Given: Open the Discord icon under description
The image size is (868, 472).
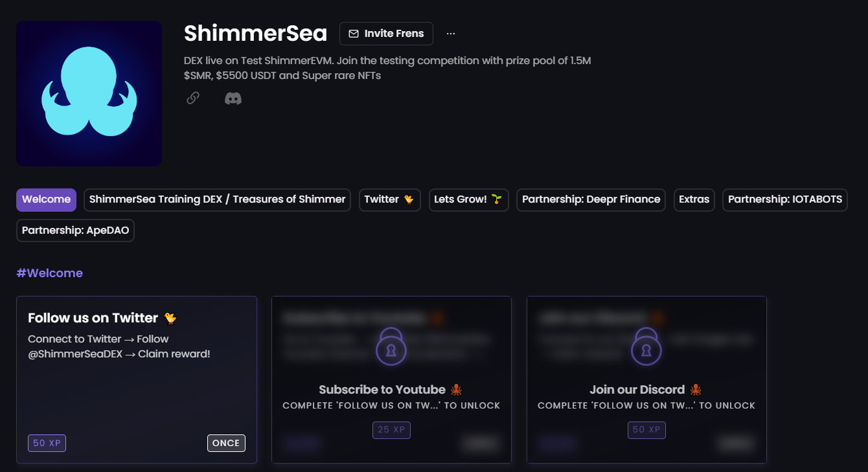Looking at the screenshot, I should 233,98.
